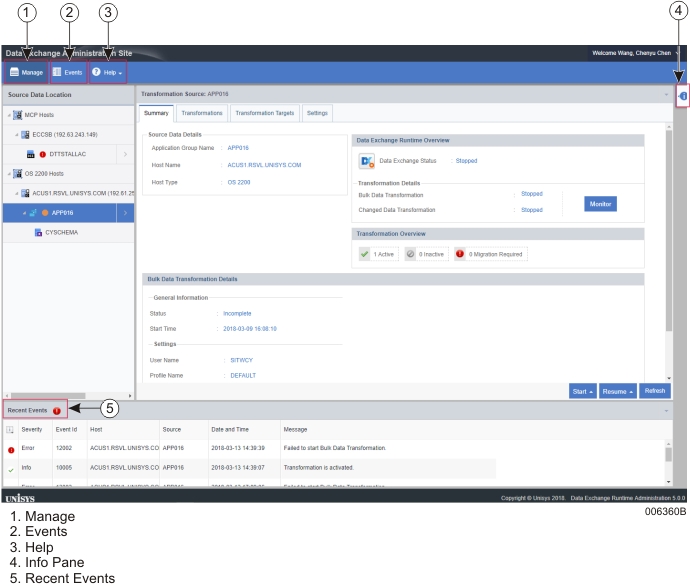Collapse the ACUS1.RSVL.UNISYS.COM tree node
The image size is (690, 588).
click(x=17, y=193)
